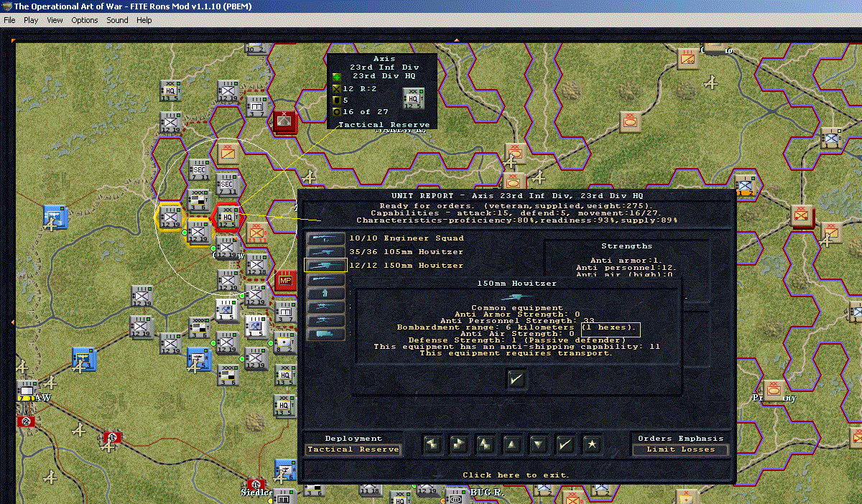Viewport: 862px width, 504px height.
Task: Click the first arrow button in unit report toolbar
Action: coord(432,444)
